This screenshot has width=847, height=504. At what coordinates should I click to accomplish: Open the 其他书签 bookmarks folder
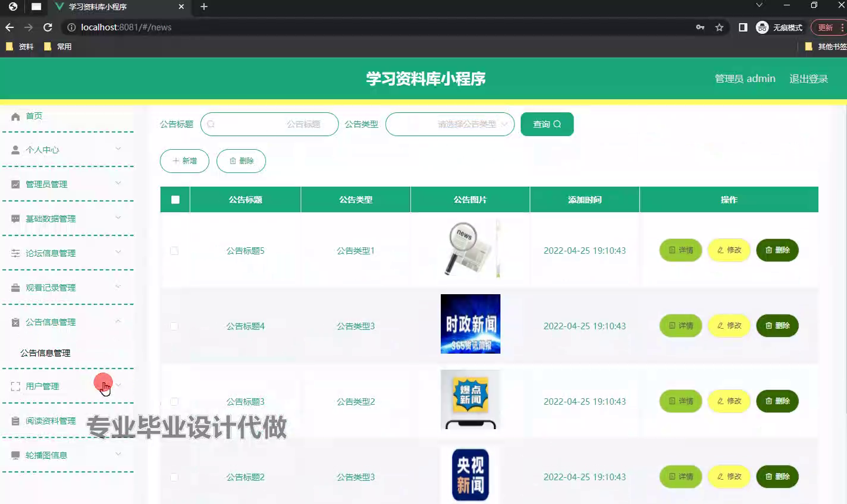[x=826, y=46]
